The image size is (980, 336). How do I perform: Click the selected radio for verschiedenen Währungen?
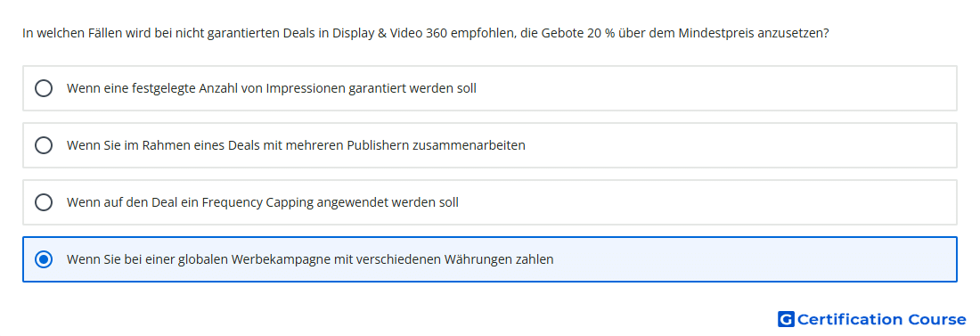(x=44, y=259)
